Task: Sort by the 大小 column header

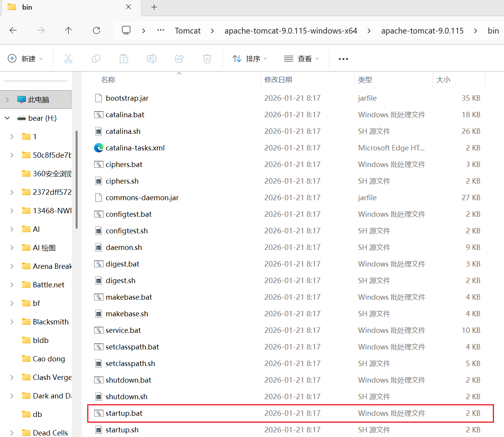Action: [443, 80]
